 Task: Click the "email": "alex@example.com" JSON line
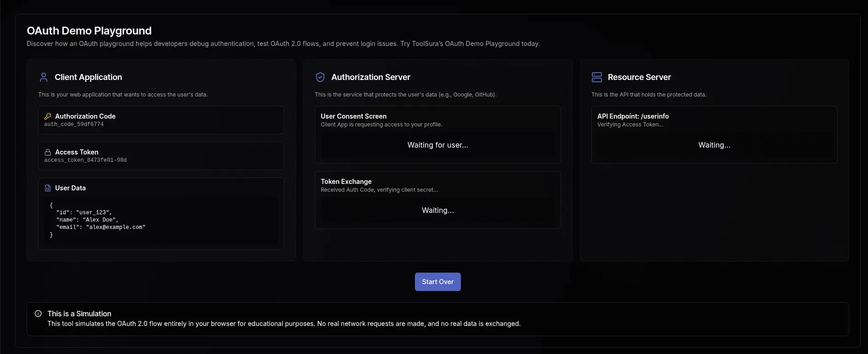pyautogui.click(x=101, y=227)
